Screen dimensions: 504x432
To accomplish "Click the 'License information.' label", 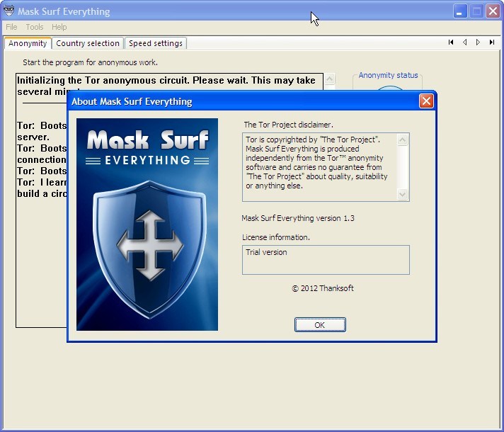I will click(276, 237).
